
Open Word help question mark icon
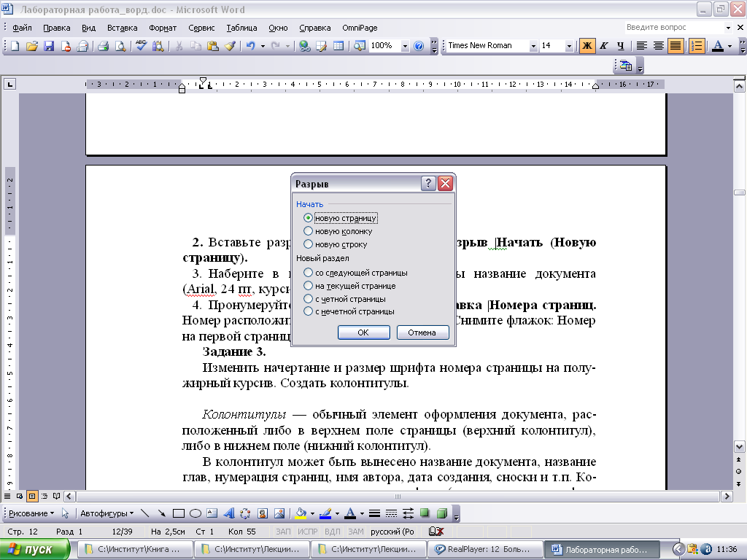[x=419, y=46]
